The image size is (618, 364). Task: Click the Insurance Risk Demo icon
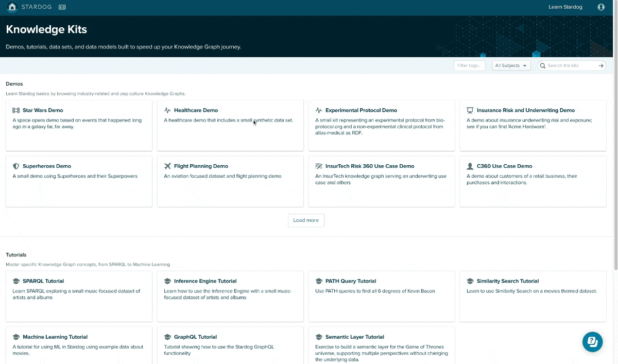[x=470, y=110]
